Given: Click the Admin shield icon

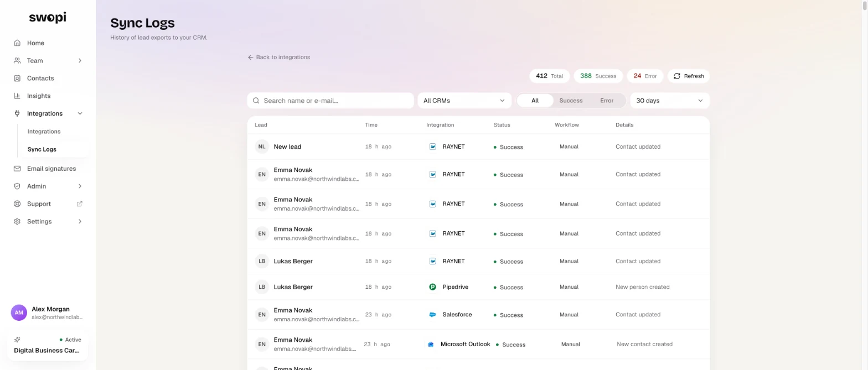Looking at the screenshot, I should [x=17, y=186].
